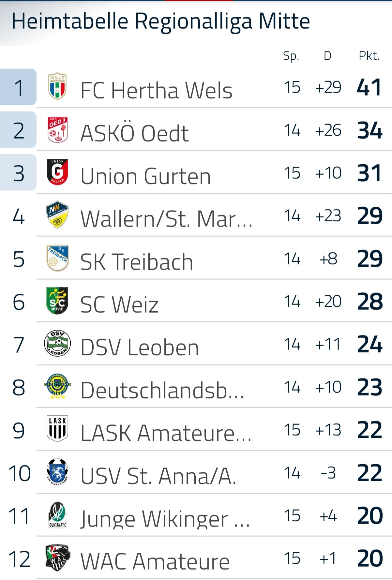Open WAC Amateure team page

155,561
